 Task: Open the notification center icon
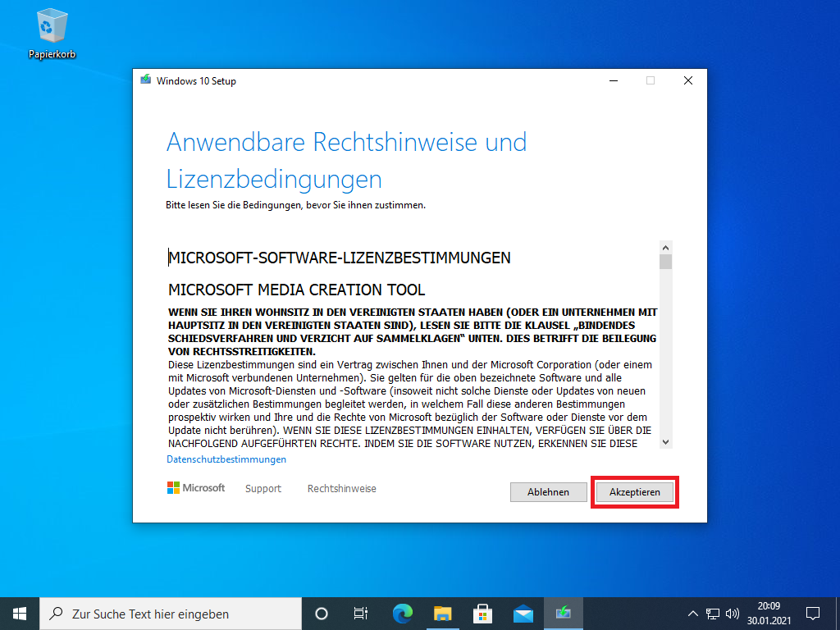click(x=813, y=614)
